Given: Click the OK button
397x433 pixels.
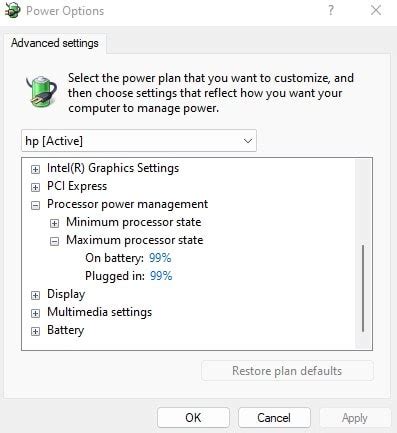Looking at the screenshot, I should [193, 417].
